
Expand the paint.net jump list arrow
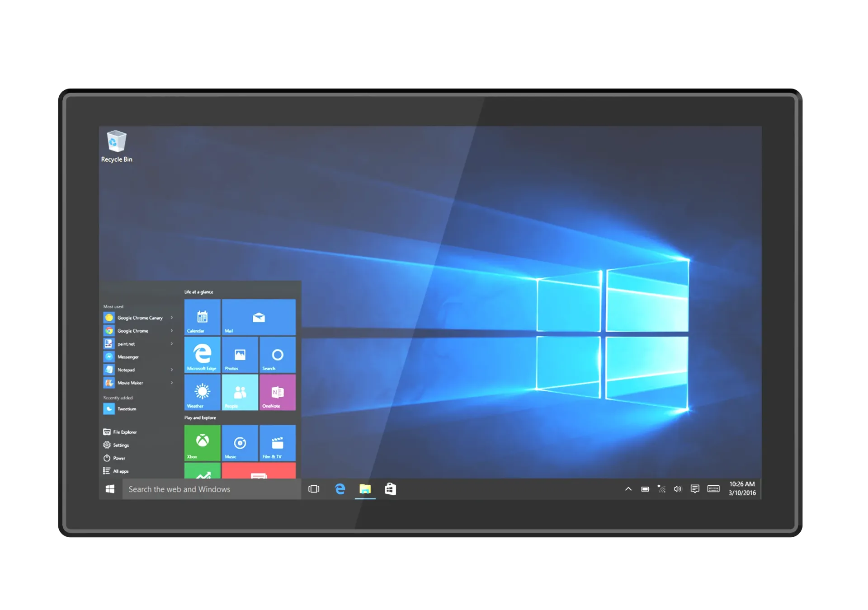click(x=172, y=344)
